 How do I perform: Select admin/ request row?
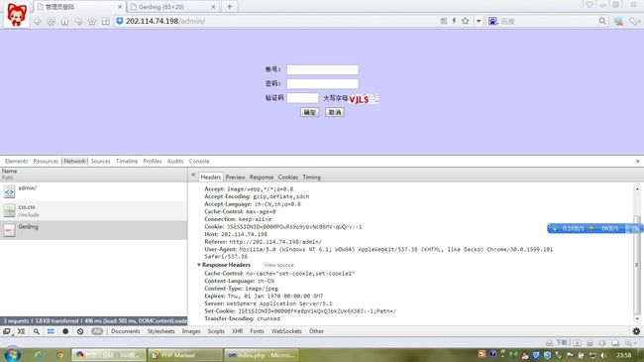click(x=94, y=191)
